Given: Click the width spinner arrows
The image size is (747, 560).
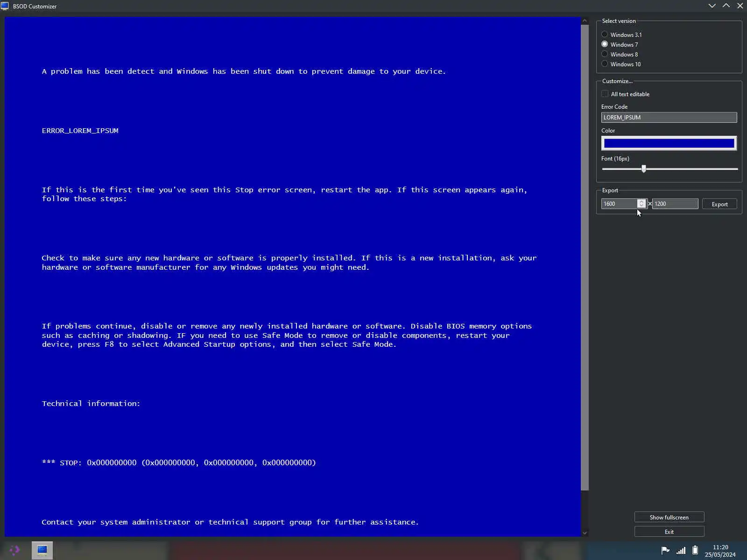Looking at the screenshot, I should pos(641,204).
